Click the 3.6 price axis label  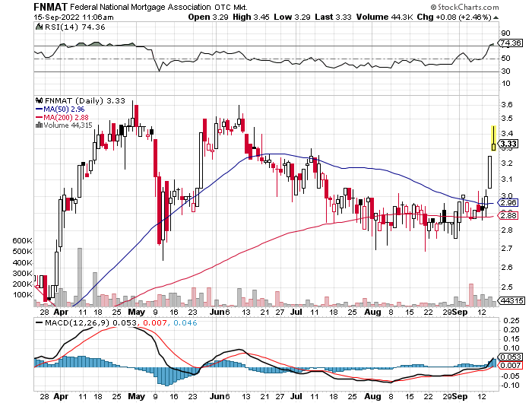507,105
